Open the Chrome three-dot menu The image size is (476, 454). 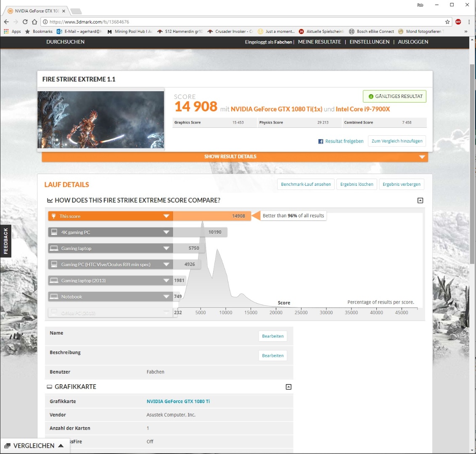click(x=469, y=22)
